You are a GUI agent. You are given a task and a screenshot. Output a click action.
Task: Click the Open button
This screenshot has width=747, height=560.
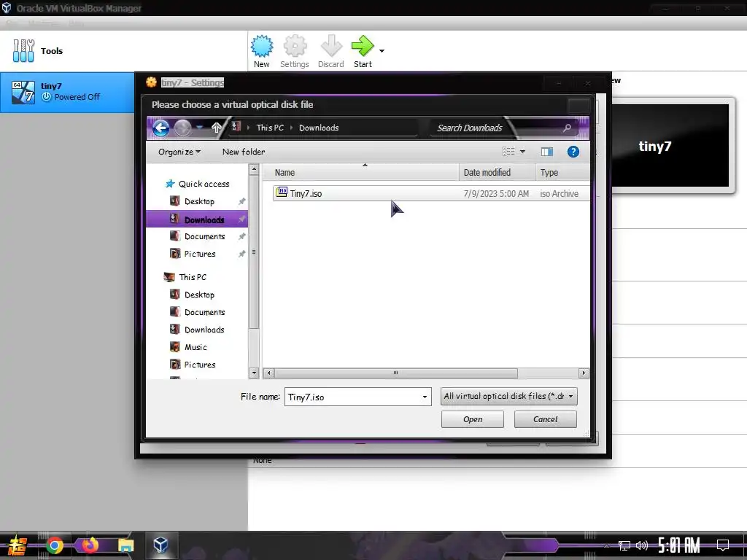click(472, 419)
